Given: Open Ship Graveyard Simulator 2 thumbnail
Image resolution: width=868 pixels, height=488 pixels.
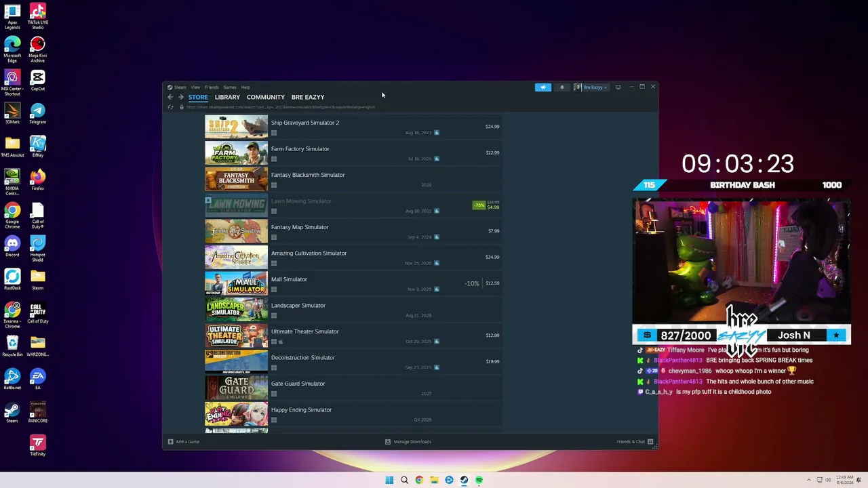Looking at the screenshot, I should point(237,127).
